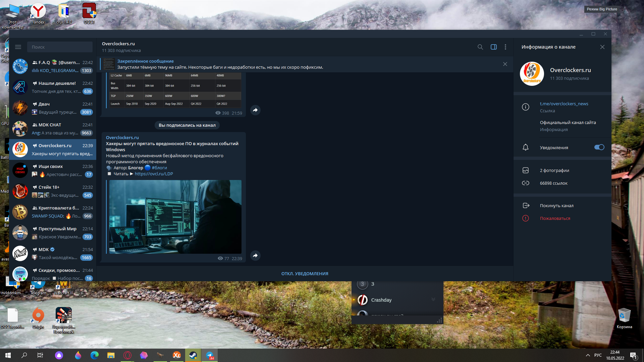
Task: Close the channel info panel
Action: 602,47
